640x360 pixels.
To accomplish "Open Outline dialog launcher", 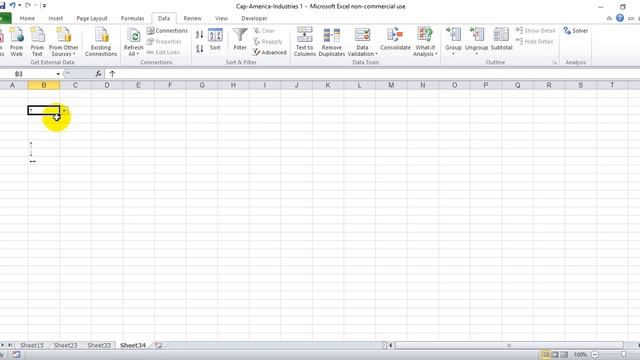I will tap(554, 62).
